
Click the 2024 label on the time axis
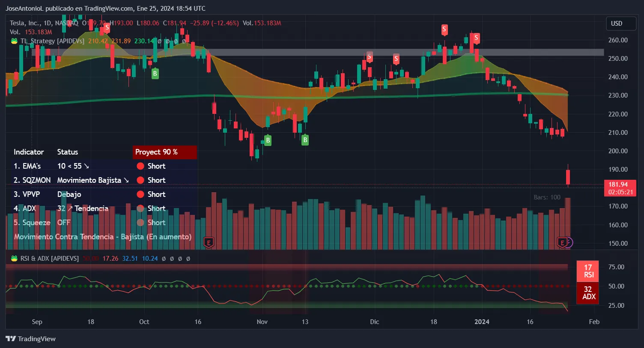tap(482, 321)
